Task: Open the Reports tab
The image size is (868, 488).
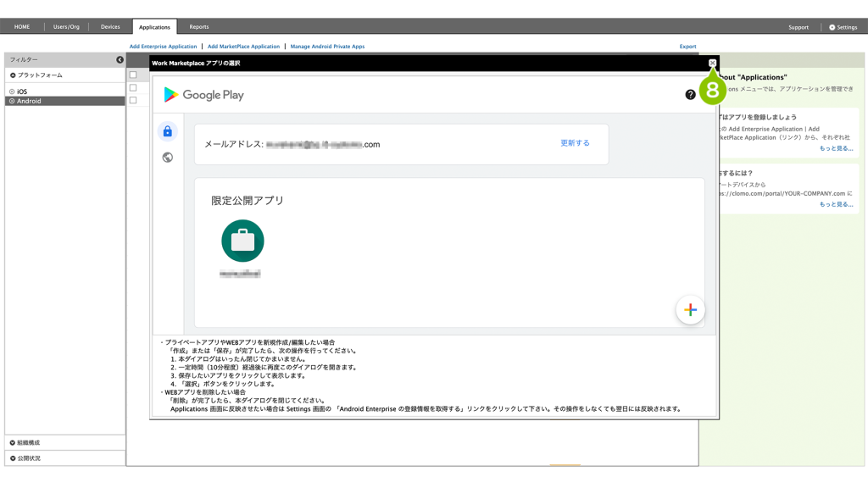Action: point(198,26)
